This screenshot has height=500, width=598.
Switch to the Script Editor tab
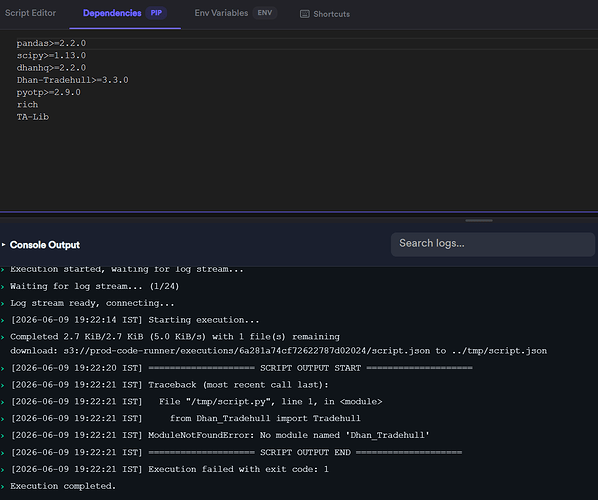(x=31, y=13)
